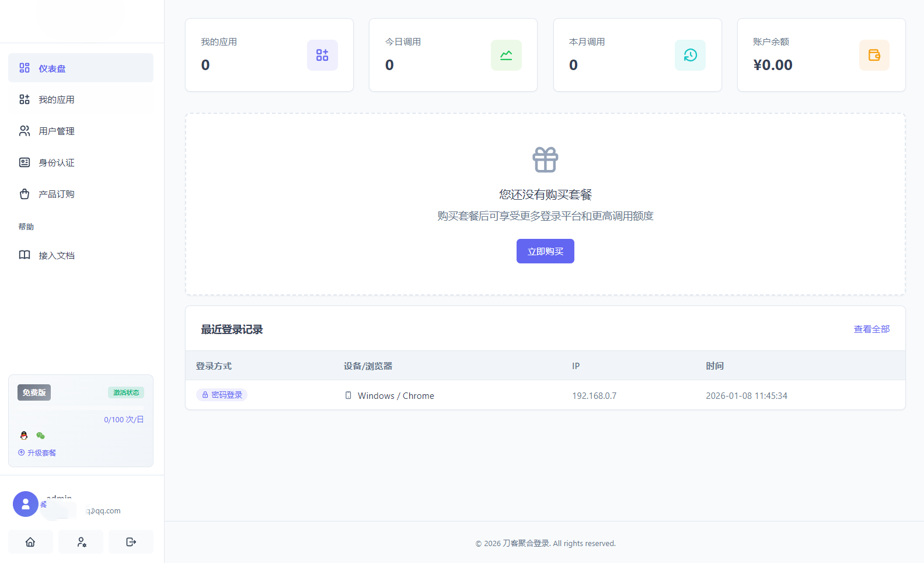Click the 设备/浏览器 column header
This screenshot has width=924, height=563.
[x=368, y=366]
